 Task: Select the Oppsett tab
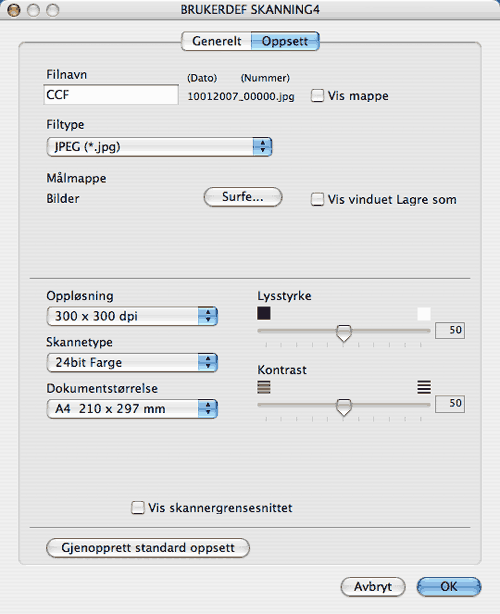coord(285,41)
